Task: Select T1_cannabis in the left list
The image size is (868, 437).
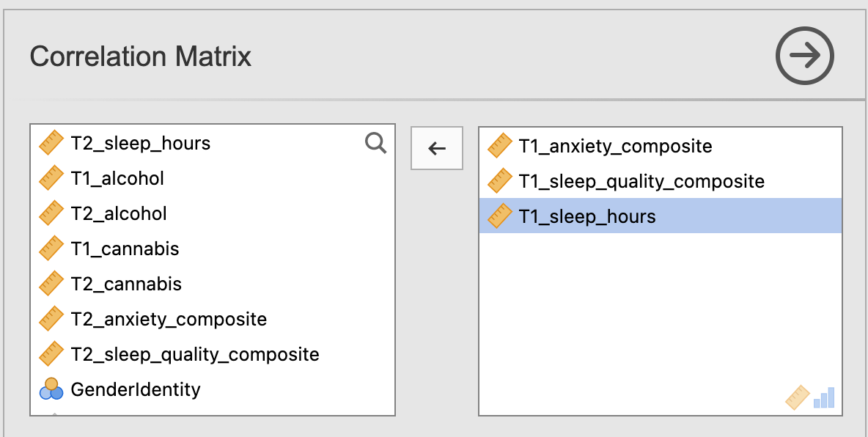Action: tap(213, 249)
